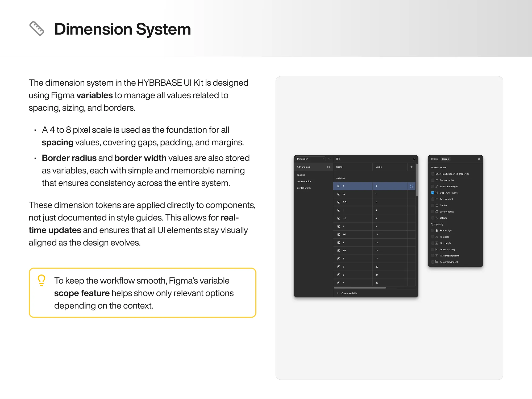This screenshot has width=532, height=399.
Task: Click the plus icon to add mode
Action: coord(411,167)
